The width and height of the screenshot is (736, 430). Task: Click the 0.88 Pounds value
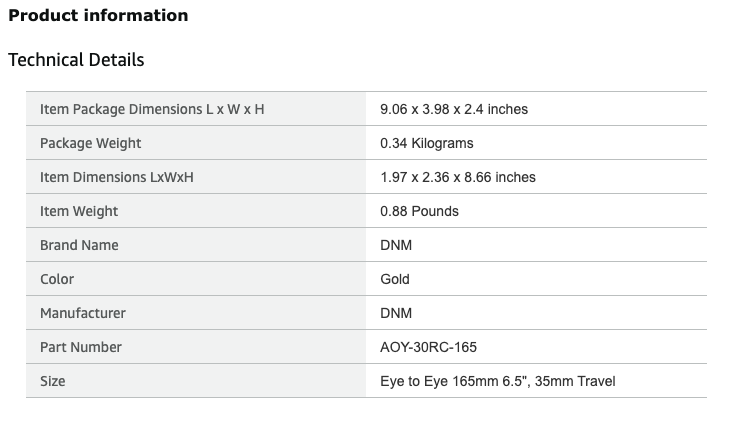coord(420,211)
